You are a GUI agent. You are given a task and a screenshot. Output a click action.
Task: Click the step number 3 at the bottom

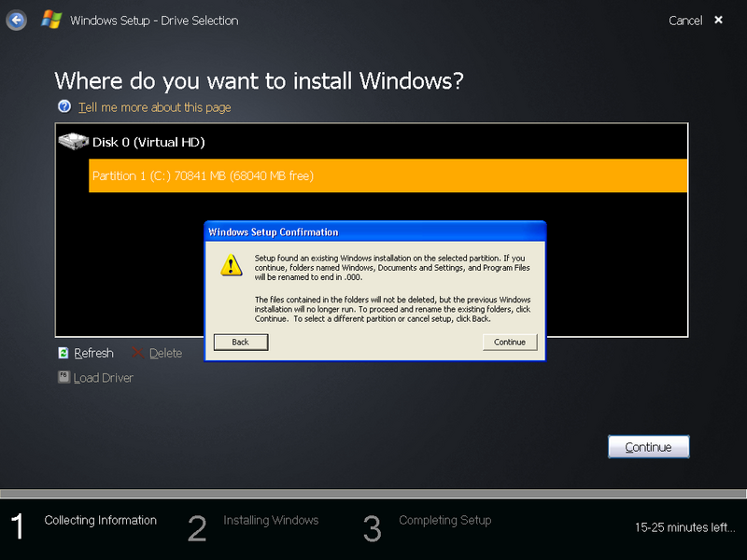[x=372, y=528]
